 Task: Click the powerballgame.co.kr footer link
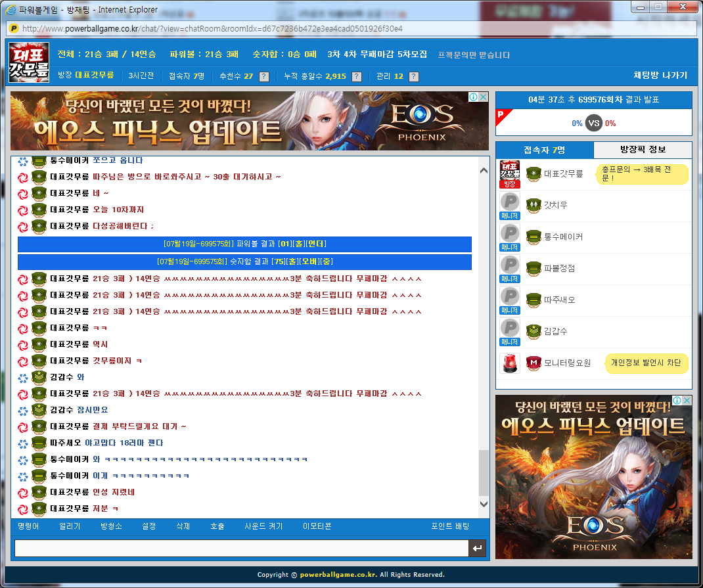click(x=338, y=575)
